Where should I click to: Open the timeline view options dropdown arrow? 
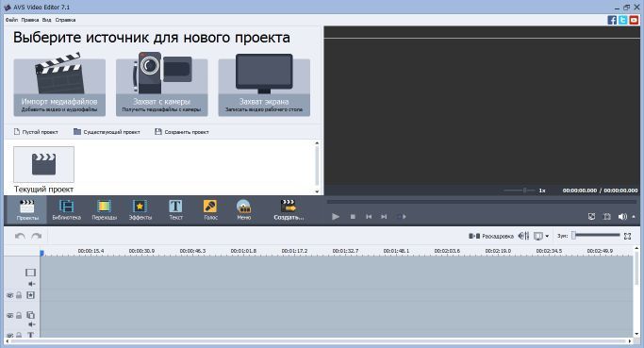pyautogui.click(x=547, y=237)
